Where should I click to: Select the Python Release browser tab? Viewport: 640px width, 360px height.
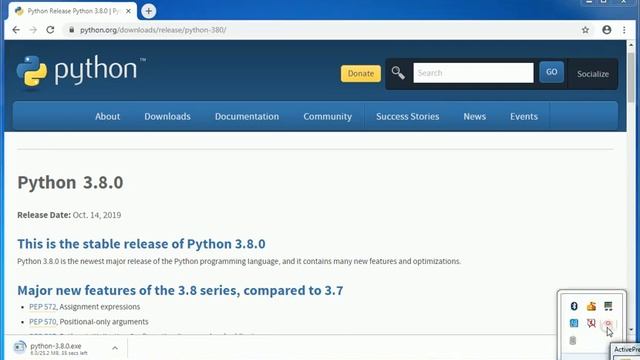(73, 11)
